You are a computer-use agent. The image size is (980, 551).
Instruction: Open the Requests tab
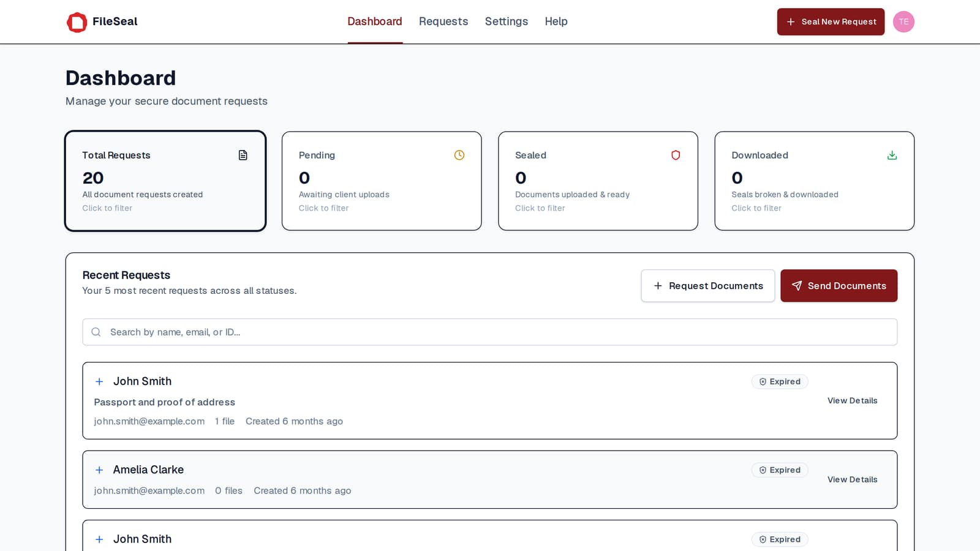tap(443, 21)
